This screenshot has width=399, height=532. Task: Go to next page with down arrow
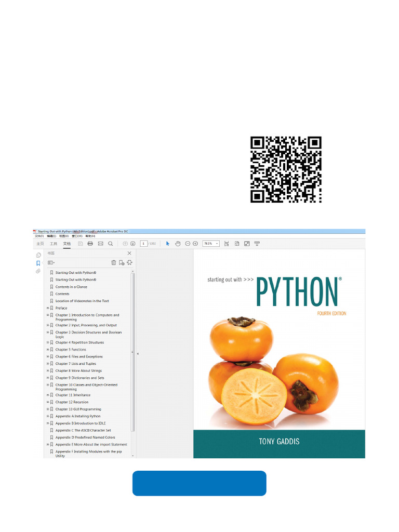click(132, 244)
